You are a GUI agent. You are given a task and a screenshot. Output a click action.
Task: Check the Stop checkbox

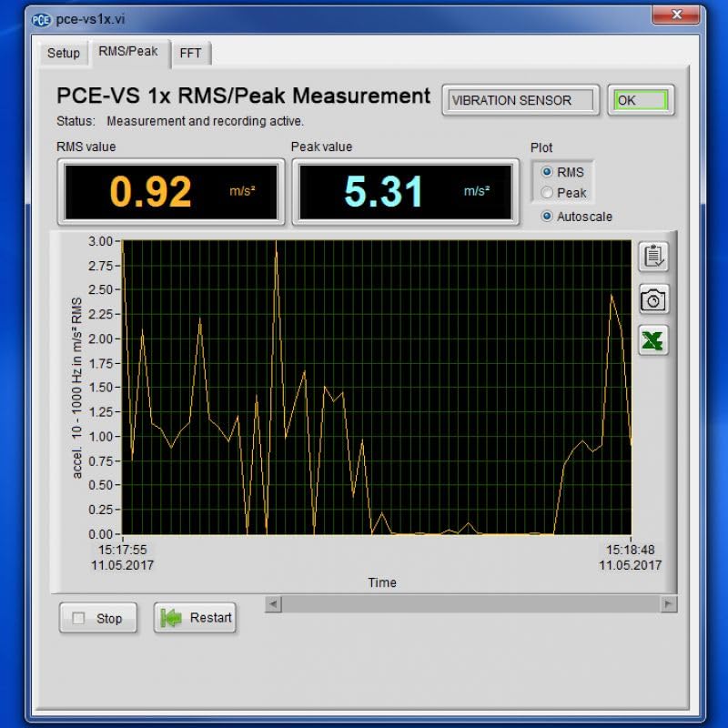point(78,618)
